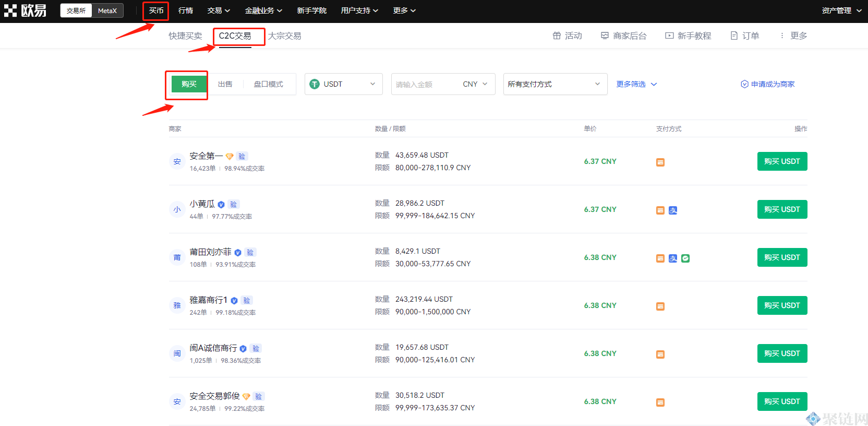Click 安全第一 bank card payment icon

coord(660,162)
